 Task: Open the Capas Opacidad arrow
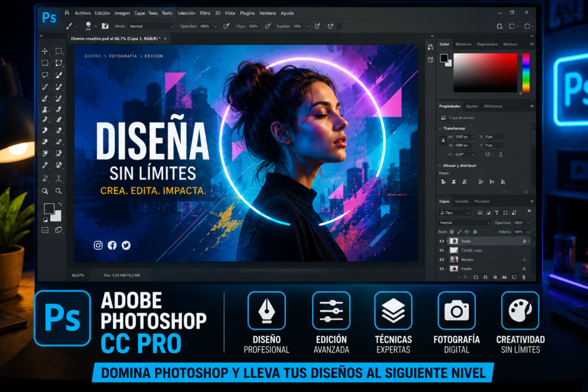click(x=528, y=223)
